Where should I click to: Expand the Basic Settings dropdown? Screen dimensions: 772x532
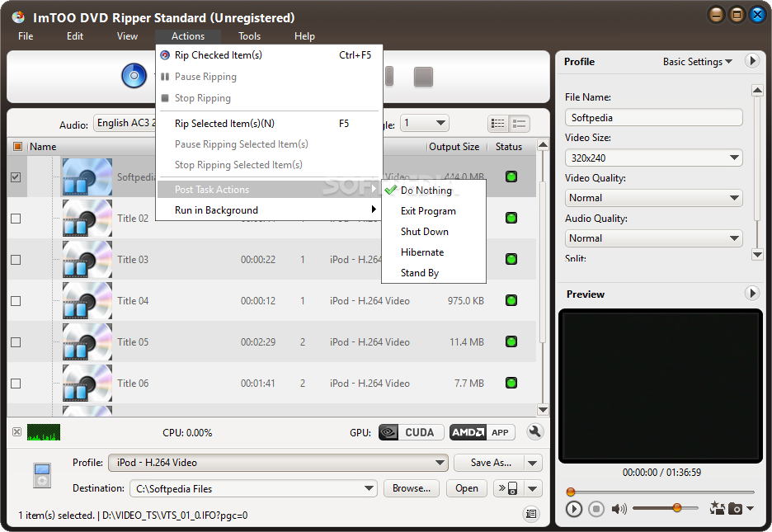(698, 62)
